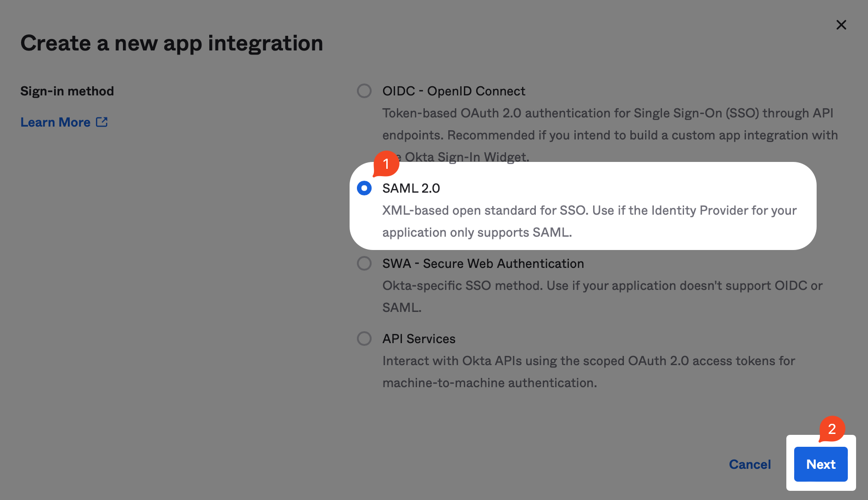This screenshot has width=868, height=500.
Task: Select the API Services radio button
Action: pyautogui.click(x=364, y=339)
